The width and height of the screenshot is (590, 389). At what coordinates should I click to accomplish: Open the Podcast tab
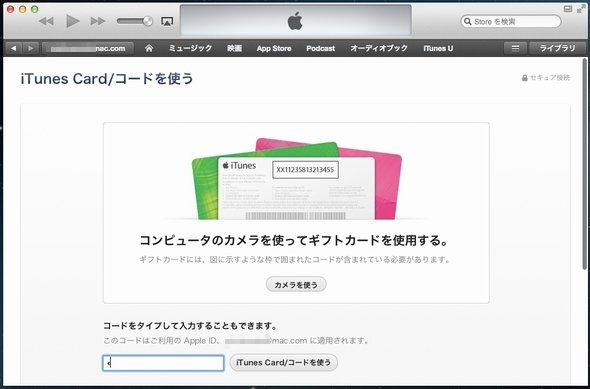pyautogui.click(x=320, y=48)
